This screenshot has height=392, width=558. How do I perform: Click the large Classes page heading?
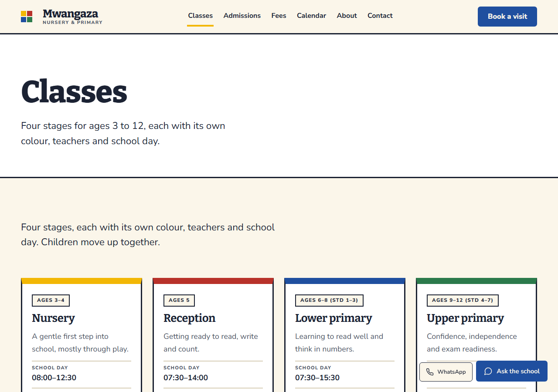(74, 91)
